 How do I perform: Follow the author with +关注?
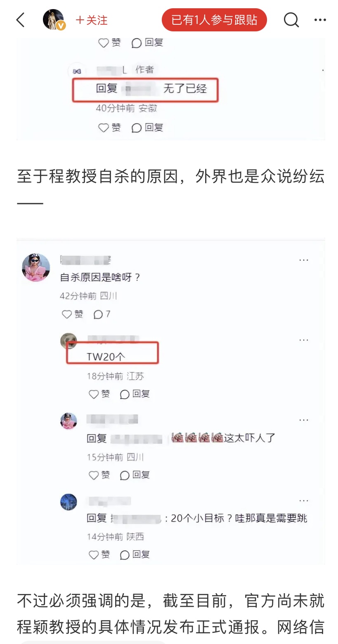pos(92,20)
